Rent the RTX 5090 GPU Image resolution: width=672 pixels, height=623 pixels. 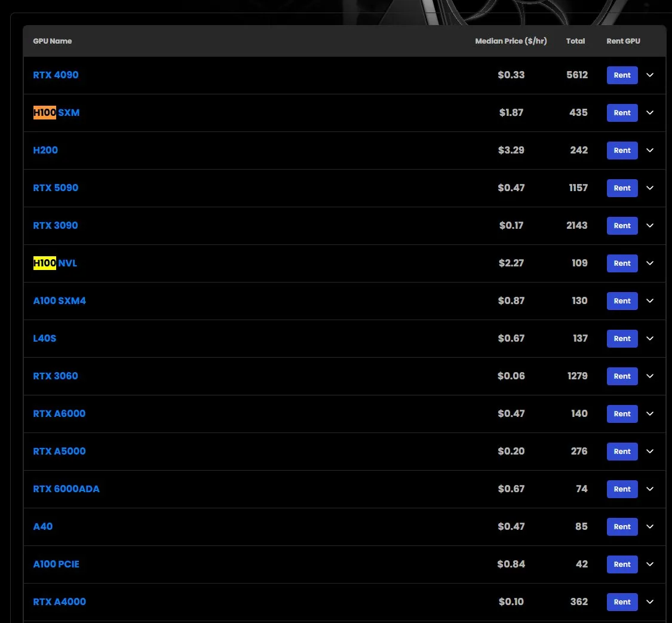click(x=622, y=188)
